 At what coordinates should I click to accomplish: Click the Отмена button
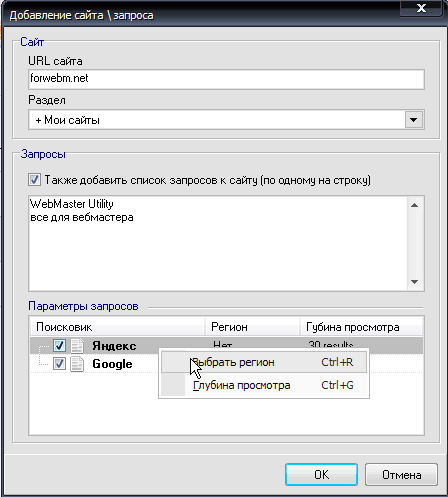401,475
